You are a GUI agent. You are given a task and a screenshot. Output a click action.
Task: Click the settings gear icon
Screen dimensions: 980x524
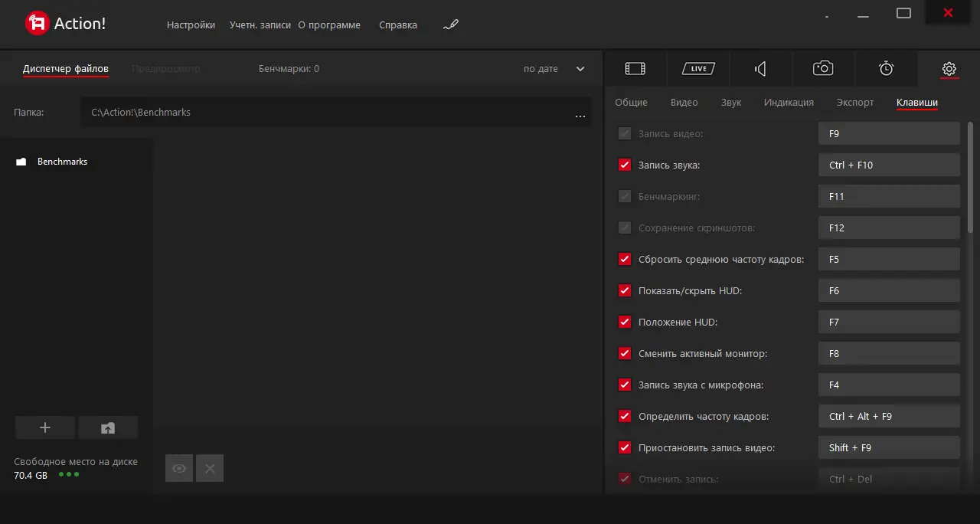pos(949,69)
